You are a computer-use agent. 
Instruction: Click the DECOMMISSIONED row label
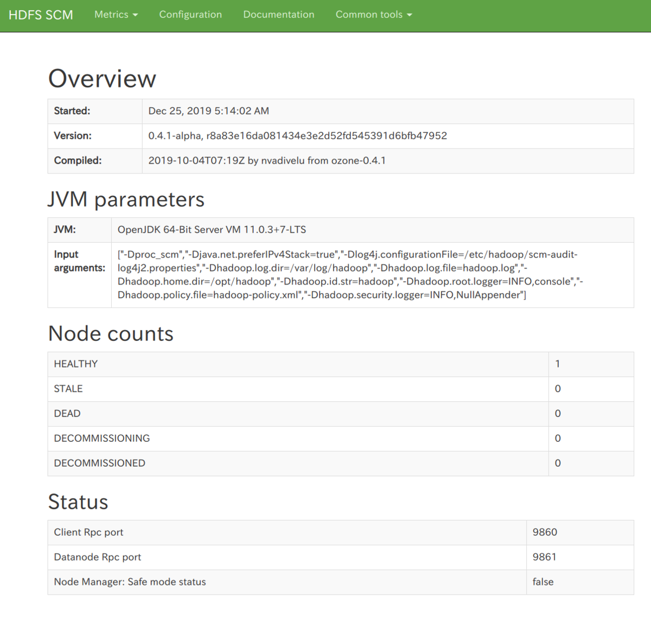click(100, 463)
